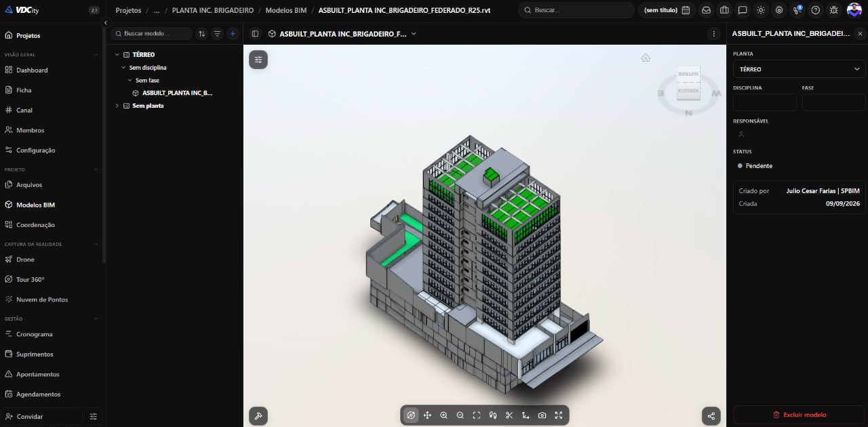Assign a responsável via person icon

pos(741,134)
